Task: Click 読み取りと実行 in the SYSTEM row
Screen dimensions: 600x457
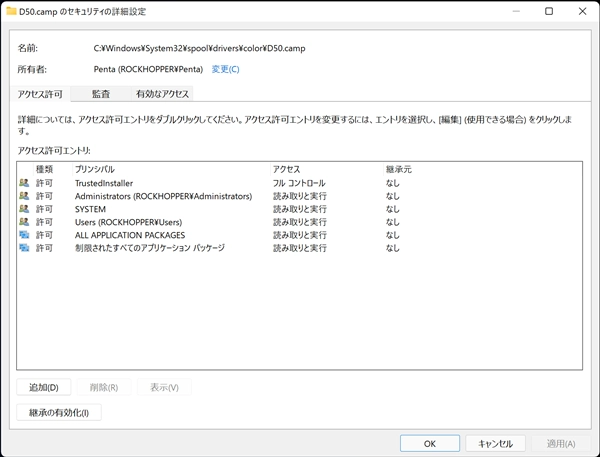Action: tap(300, 209)
